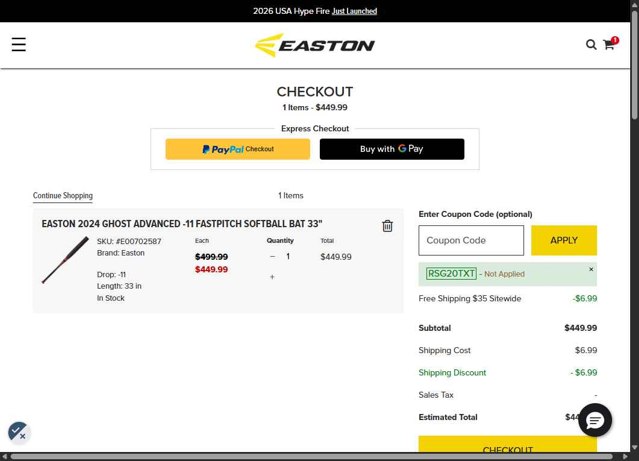This screenshot has width=639, height=461.
Task: Click the Brand: Easton text
Action: click(x=121, y=253)
